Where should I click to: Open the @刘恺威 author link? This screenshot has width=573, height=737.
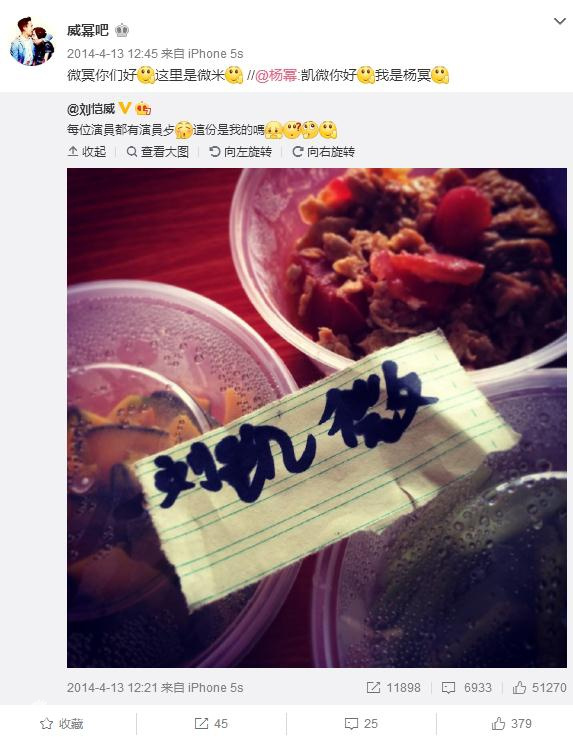coord(91,109)
